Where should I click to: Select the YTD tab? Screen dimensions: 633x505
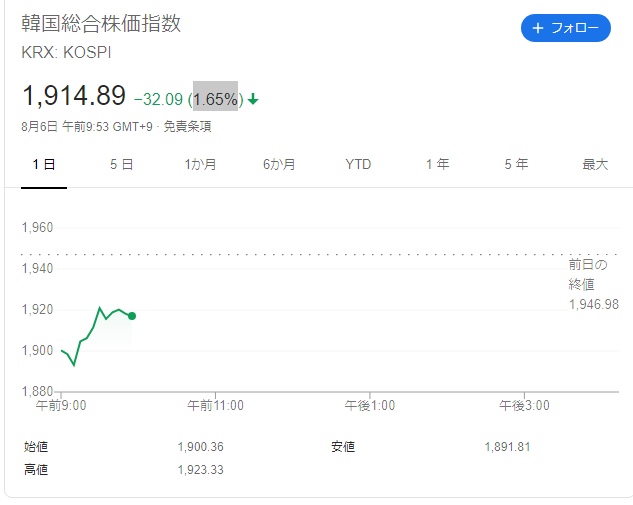[x=358, y=165]
